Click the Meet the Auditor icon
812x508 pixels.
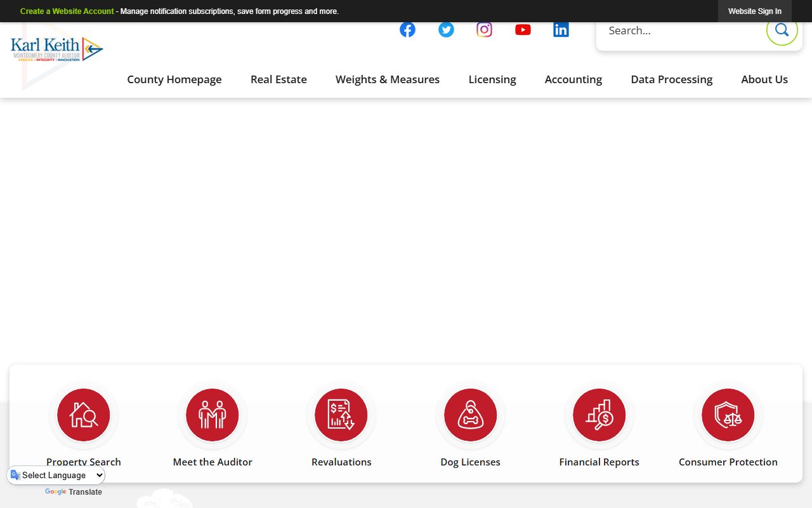click(x=213, y=415)
